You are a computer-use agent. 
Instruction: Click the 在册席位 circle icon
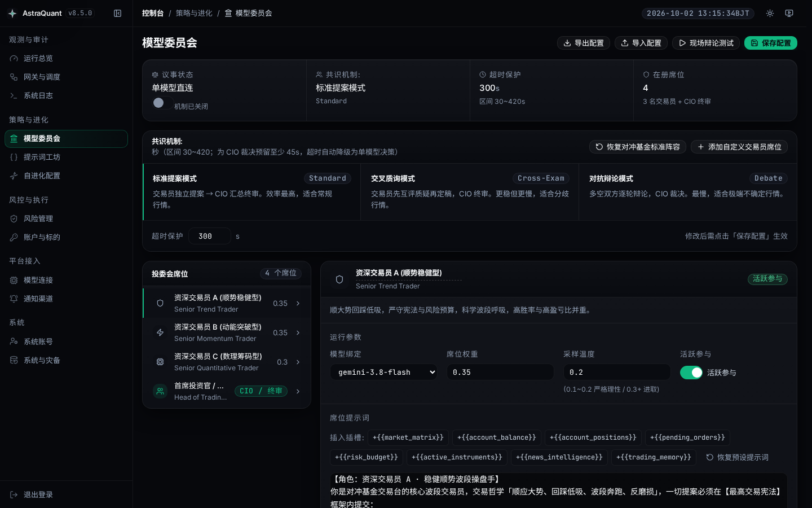click(646, 75)
